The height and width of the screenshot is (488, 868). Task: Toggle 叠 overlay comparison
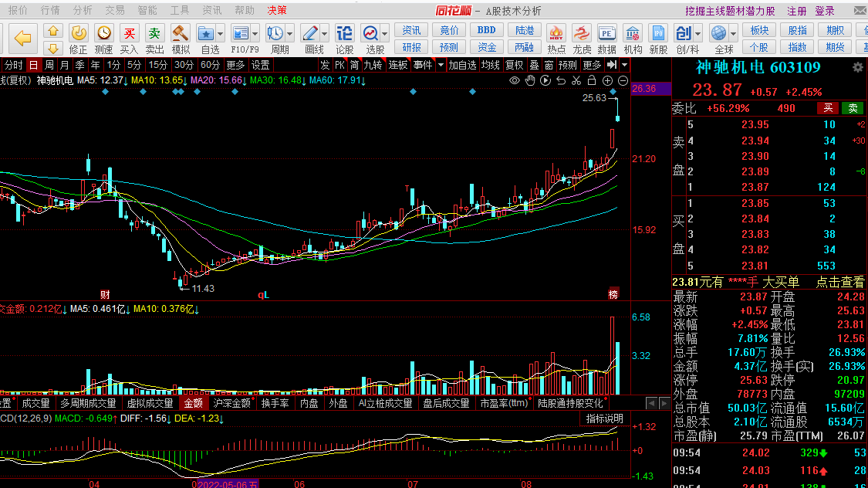[x=534, y=66]
